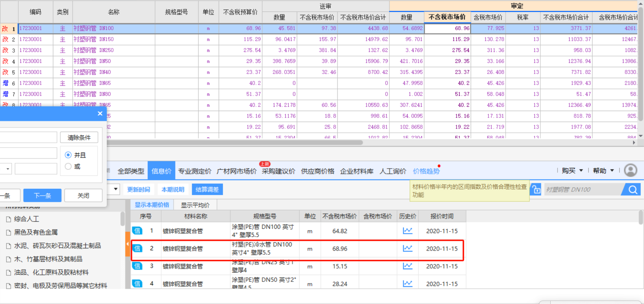Screen dimensions: 644x304
Task: Open history price chart for price 15.15
Action: click(x=408, y=266)
